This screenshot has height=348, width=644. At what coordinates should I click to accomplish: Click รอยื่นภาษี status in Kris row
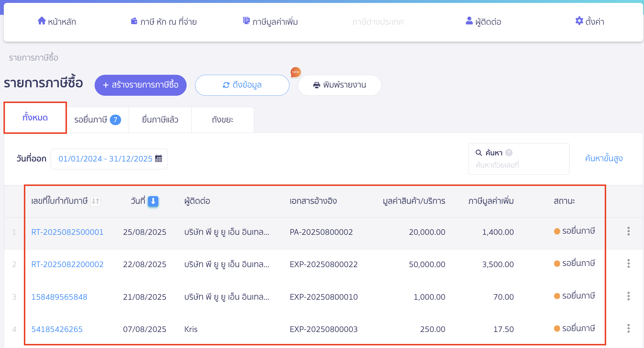point(574,329)
